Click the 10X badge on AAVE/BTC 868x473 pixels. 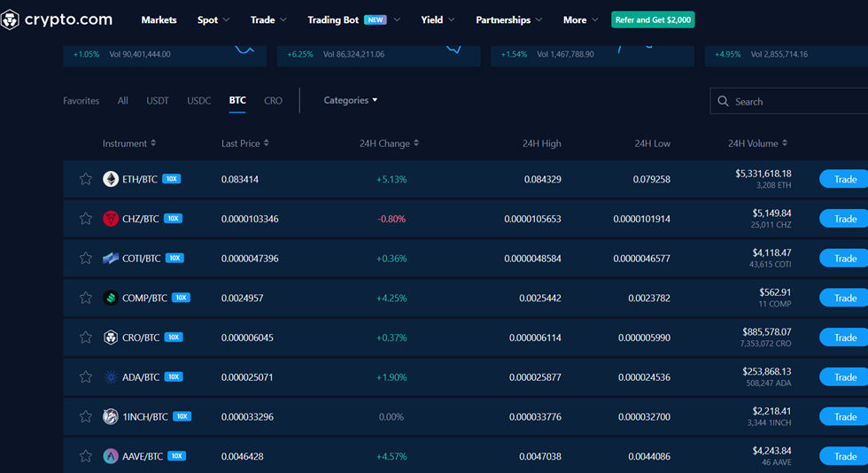[176, 456]
